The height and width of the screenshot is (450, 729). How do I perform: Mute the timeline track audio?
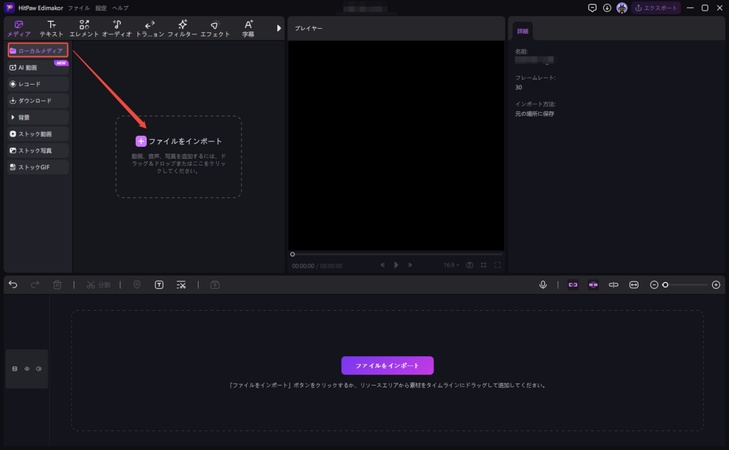click(39, 369)
